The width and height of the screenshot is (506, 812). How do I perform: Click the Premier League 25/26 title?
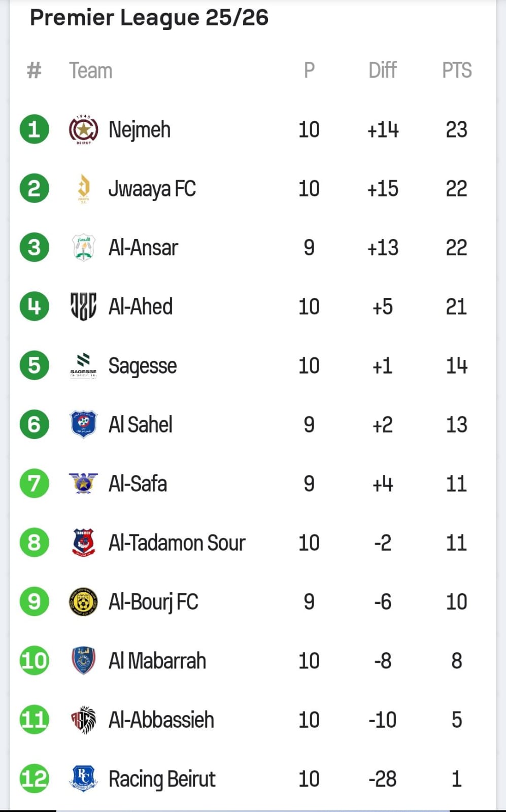coord(149,18)
